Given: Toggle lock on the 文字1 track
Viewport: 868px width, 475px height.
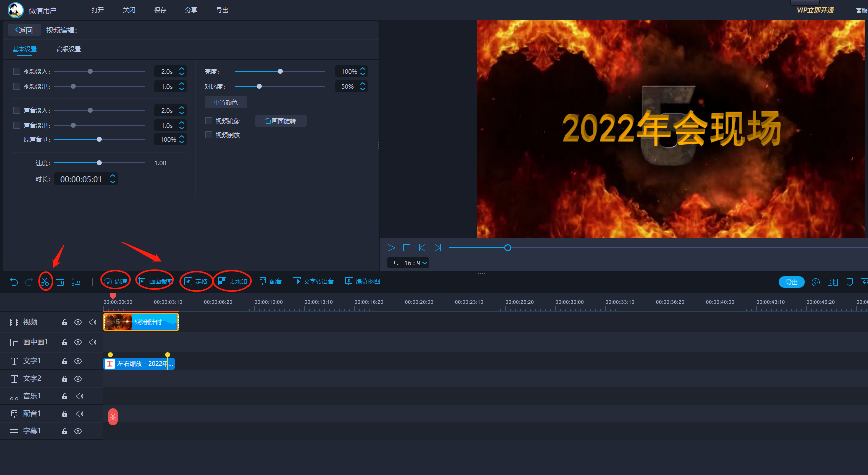Looking at the screenshot, I should 65,361.
